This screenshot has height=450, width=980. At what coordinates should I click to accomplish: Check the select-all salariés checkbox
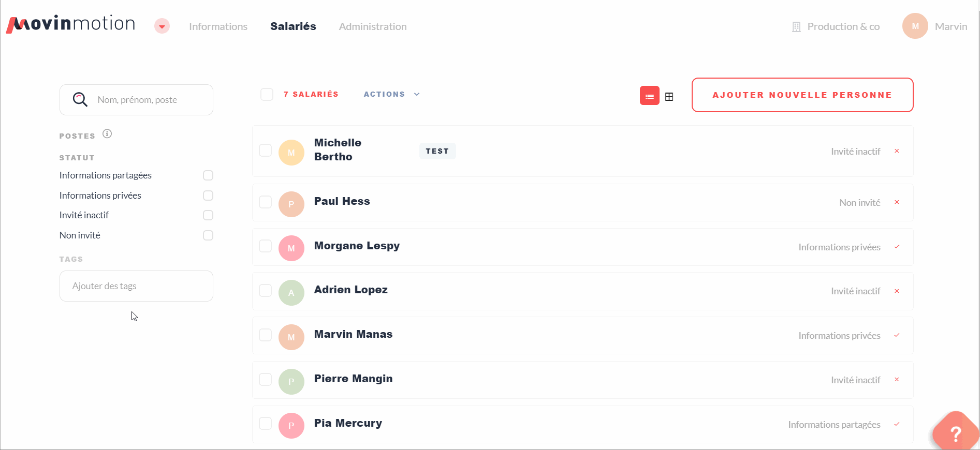pyautogui.click(x=267, y=94)
